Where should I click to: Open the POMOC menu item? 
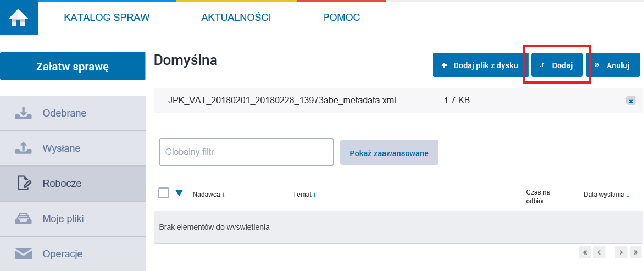click(341, 18)
